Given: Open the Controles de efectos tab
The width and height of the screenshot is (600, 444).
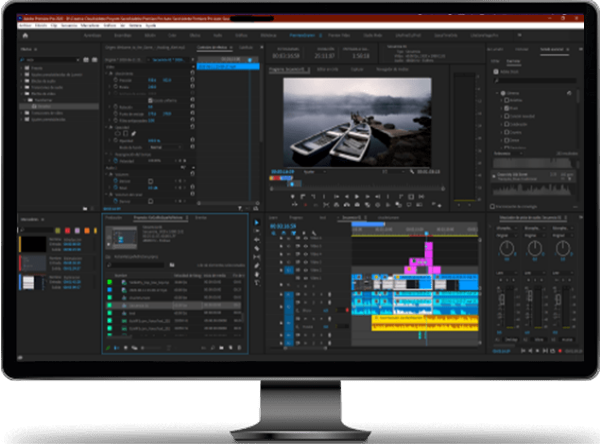Looking at the screenshot, I should tap(212, 47).
